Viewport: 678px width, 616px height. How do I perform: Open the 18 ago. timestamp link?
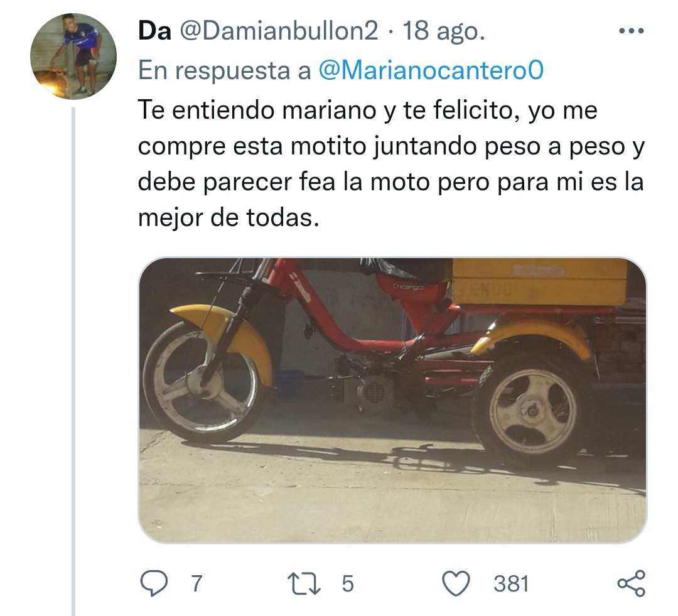[x=444, y=31]
